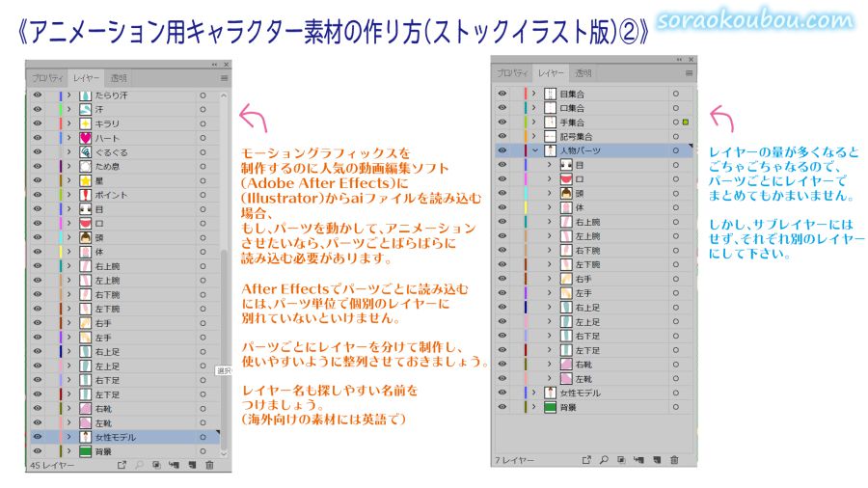Expand the たらり汗 layer arrow
This screenshot has height=488, width=868.
point(68,95)
